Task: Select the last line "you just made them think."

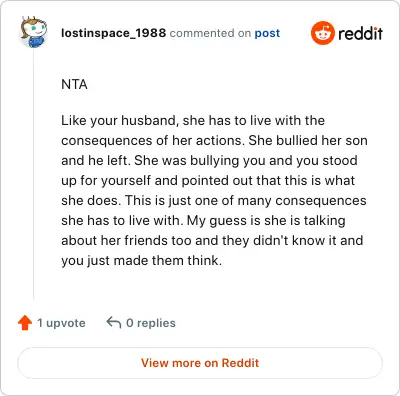Action: (141, 261)
